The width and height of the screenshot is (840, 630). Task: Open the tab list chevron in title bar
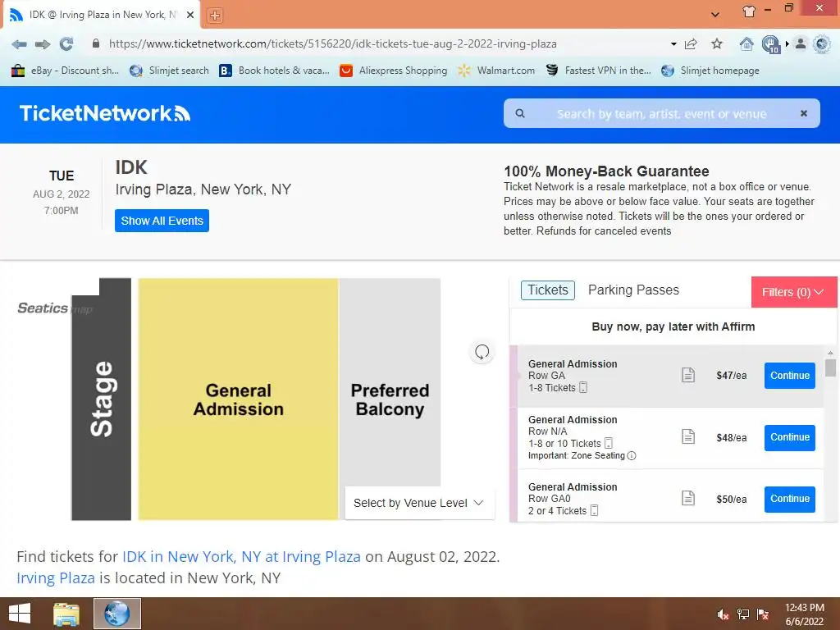[715, 15]
